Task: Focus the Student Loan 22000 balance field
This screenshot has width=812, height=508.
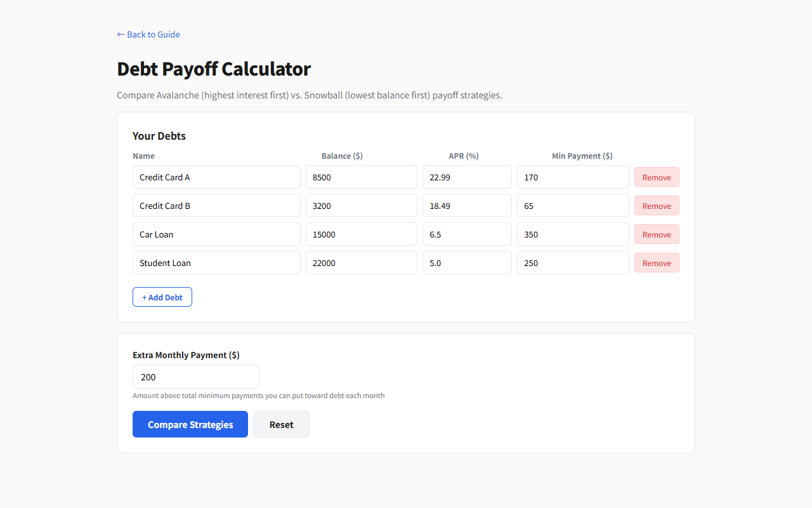Action: [x=361, y=263]
